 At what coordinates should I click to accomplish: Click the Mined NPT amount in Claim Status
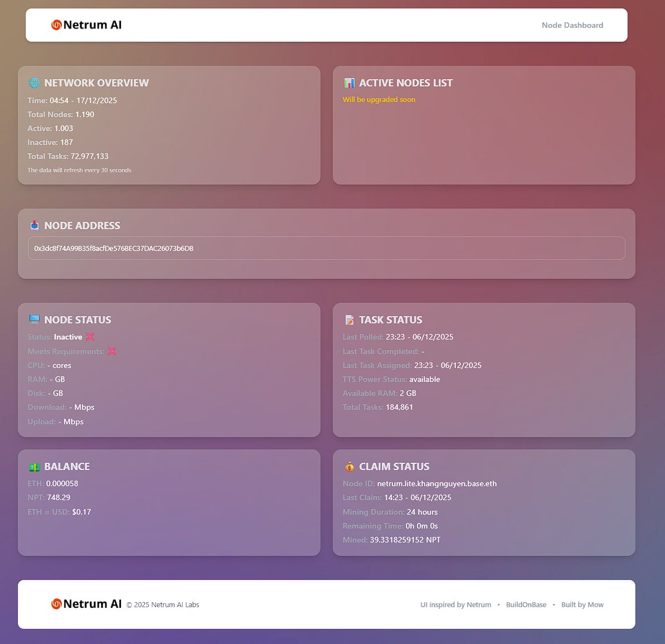(x=405, y=540)
